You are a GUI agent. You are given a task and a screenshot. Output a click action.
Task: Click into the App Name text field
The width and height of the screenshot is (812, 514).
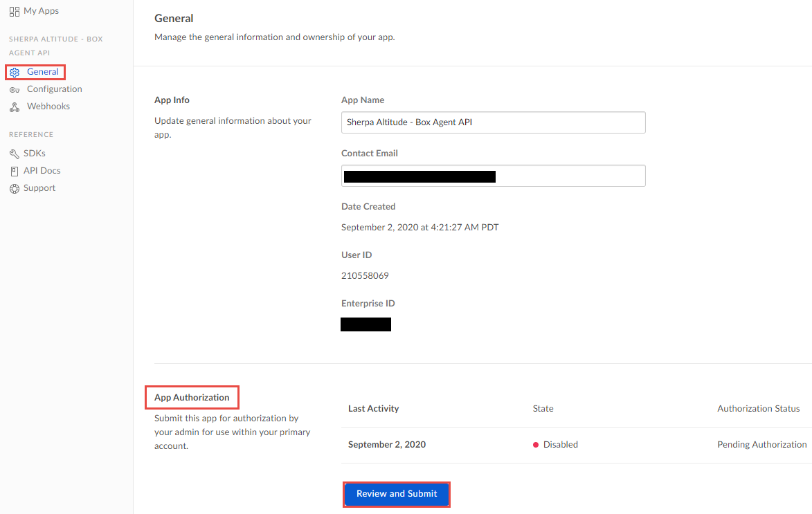(493, 122)
